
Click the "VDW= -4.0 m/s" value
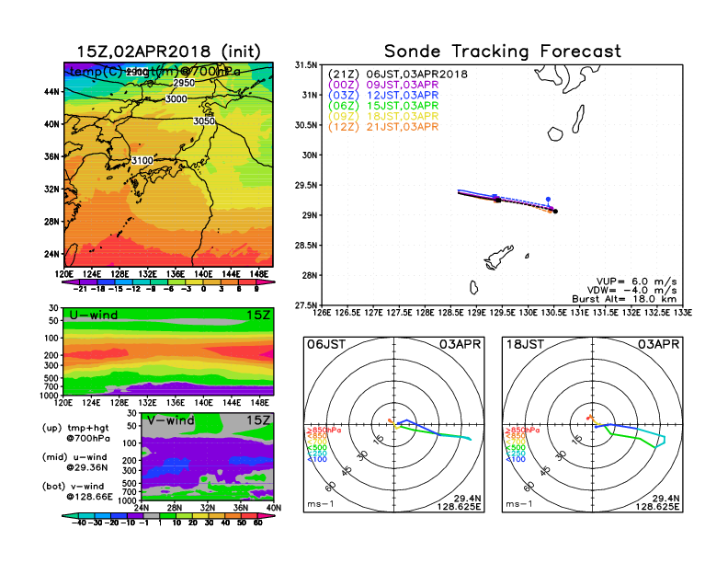coord(631,291)
